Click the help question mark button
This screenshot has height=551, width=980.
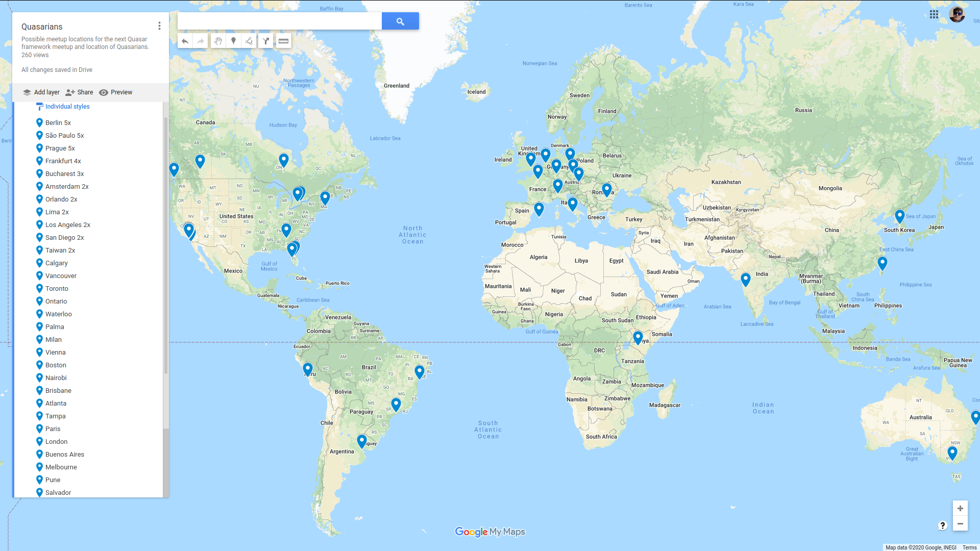[943, 525]
